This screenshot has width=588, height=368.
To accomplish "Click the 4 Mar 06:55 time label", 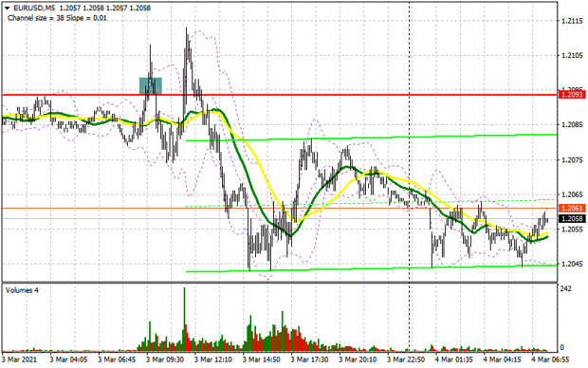I will click(550, 359).
